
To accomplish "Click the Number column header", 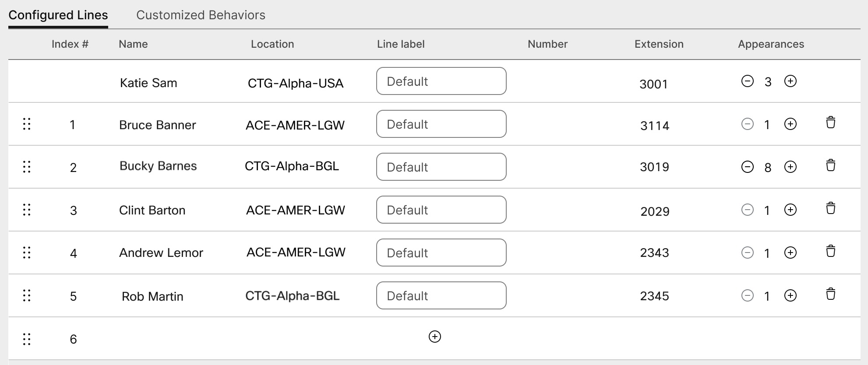I will click(547, 44).
